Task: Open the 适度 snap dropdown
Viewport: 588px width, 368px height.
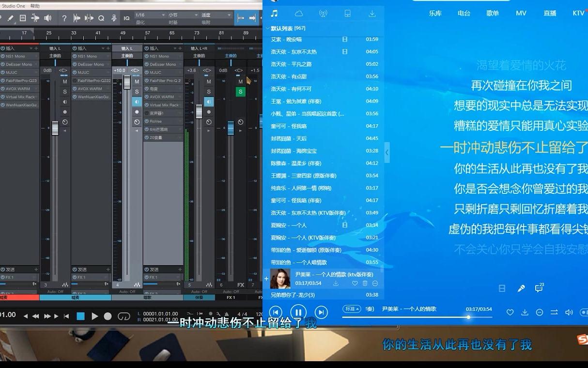Action: (216, 15)
